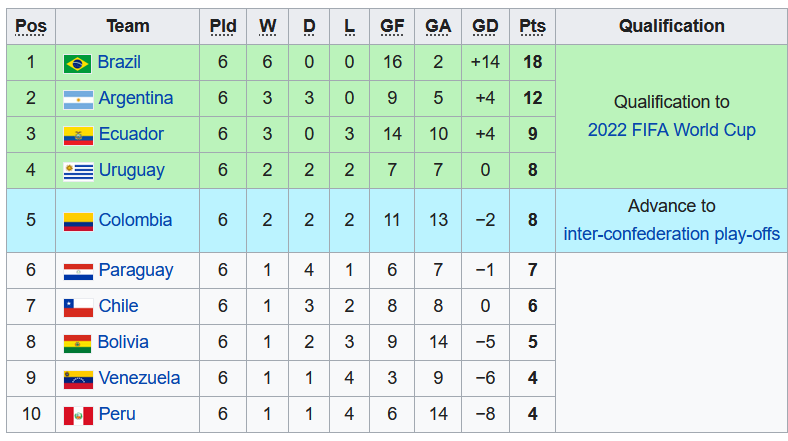Select the Pos column header
The height and width of the screenshot is (441, 788).
click(x=31, y=27)
